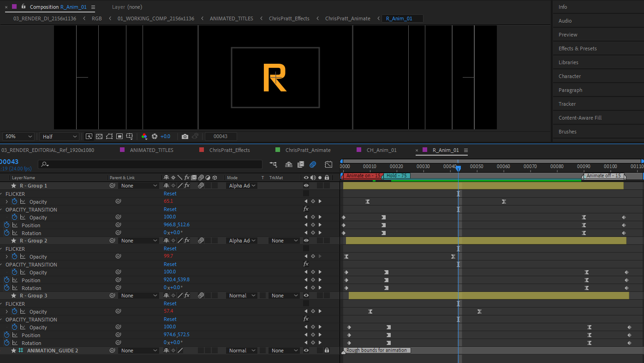Open the Effects & Presets panel
The image size is (644, 363).
[577, 48]
